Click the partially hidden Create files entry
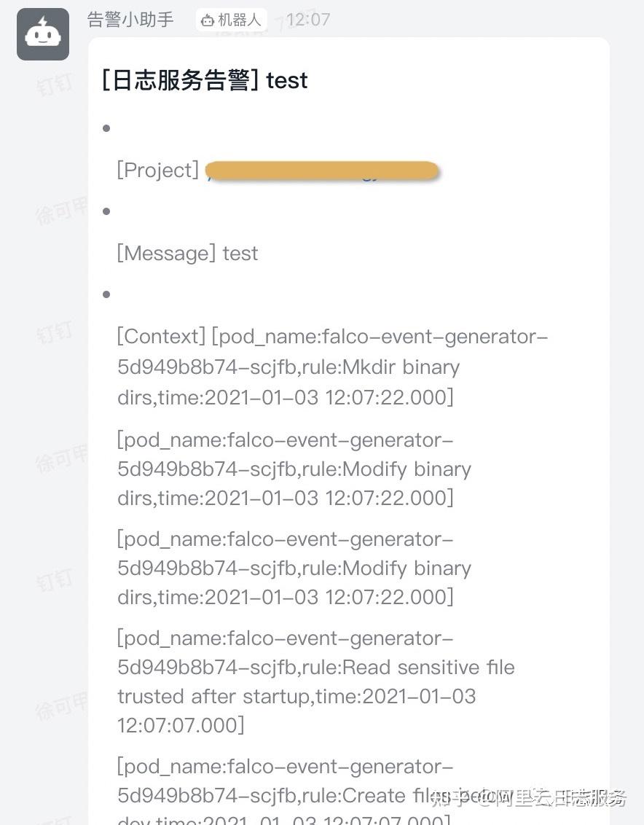644x825 pixels. point(285,794)
